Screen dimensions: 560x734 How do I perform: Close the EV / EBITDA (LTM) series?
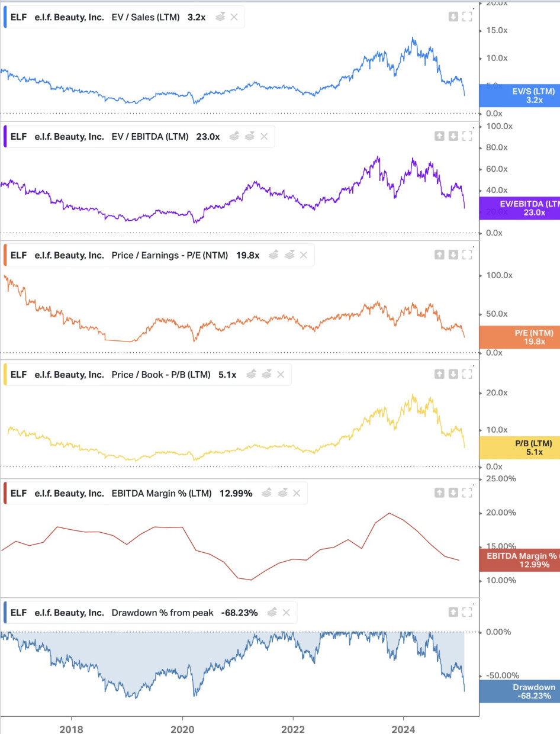(x=264, y=136)
